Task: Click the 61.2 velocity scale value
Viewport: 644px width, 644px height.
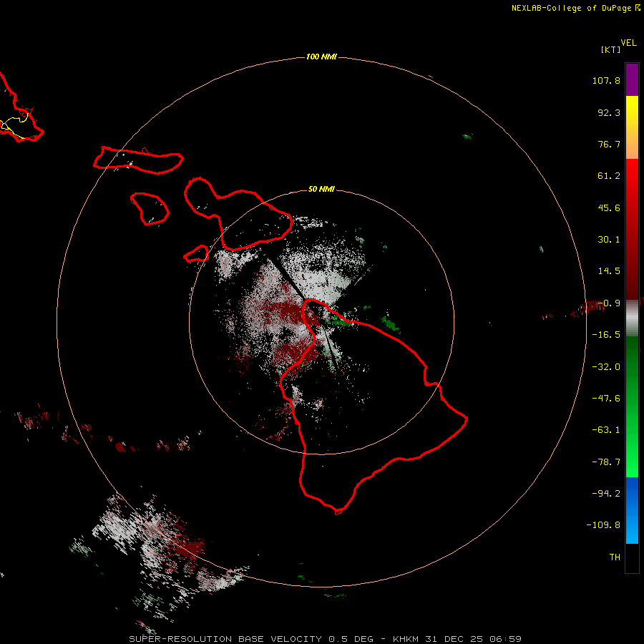Action: click(x=609, y=176)
